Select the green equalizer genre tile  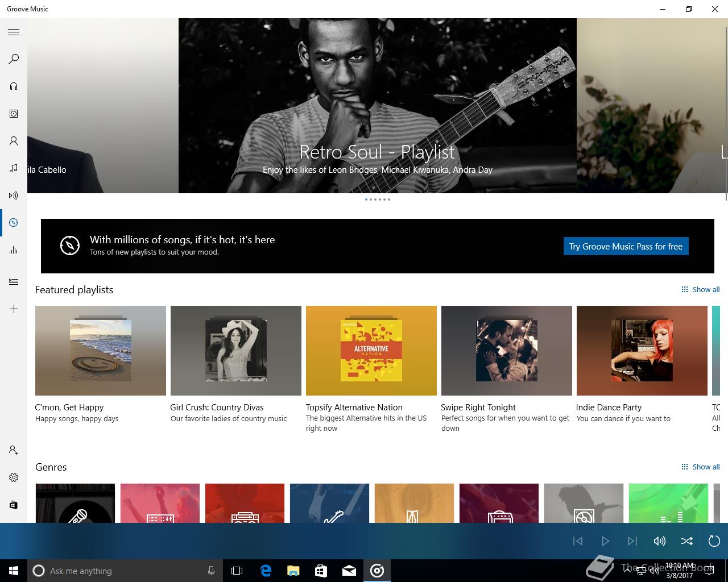tap(668, 503)
